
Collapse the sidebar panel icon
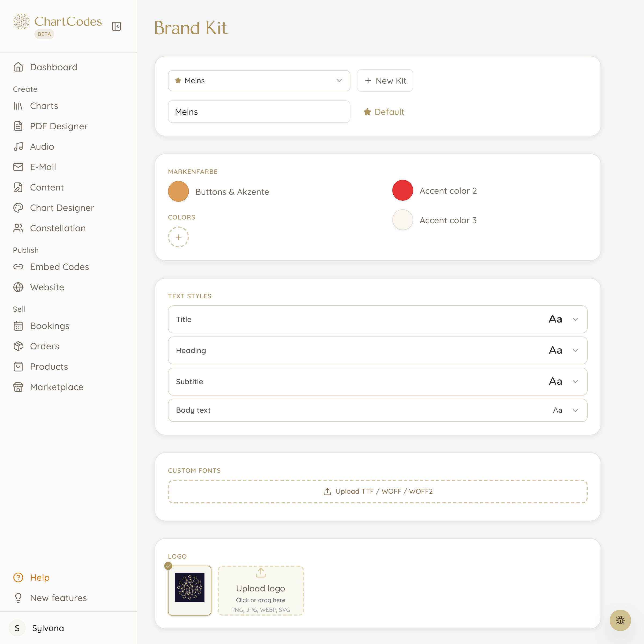coord(116,26)
